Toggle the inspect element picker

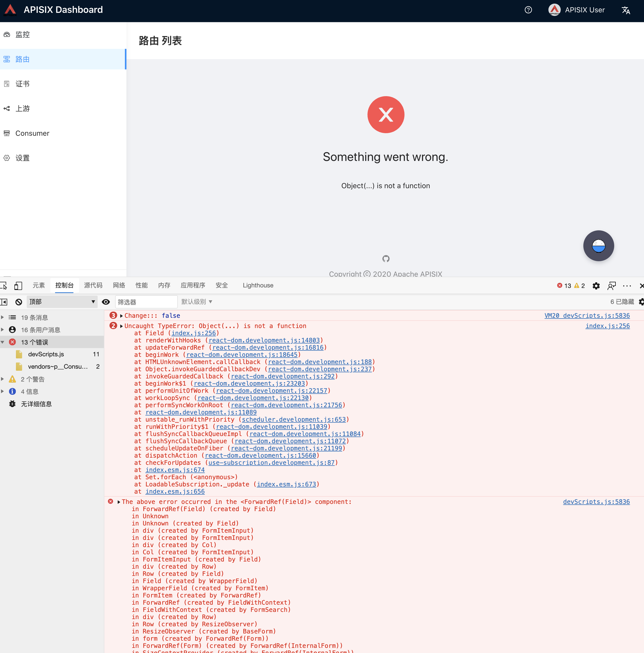(3, 286)
